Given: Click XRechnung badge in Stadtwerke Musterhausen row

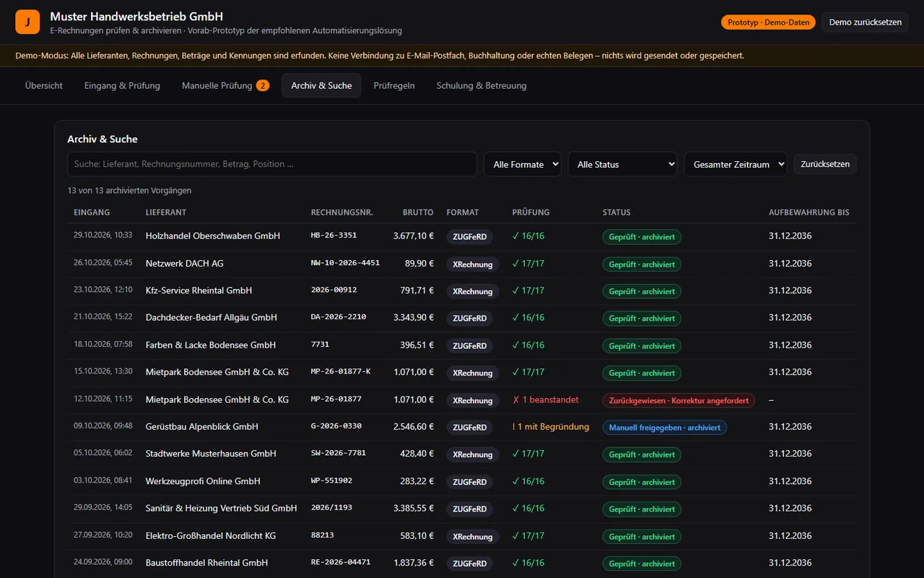Looking at the screenshot, I should pyautogui.click(x=472, y=455).
